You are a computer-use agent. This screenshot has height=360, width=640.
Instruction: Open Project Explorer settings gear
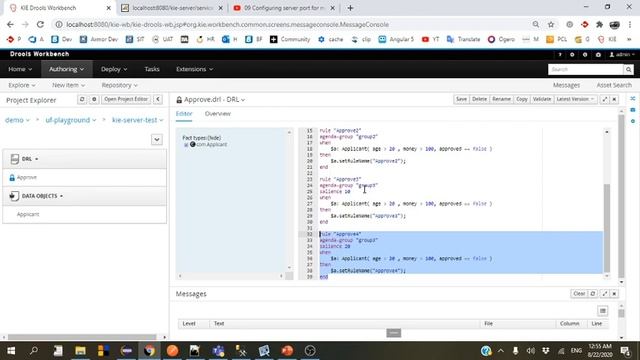coord(94,99)
